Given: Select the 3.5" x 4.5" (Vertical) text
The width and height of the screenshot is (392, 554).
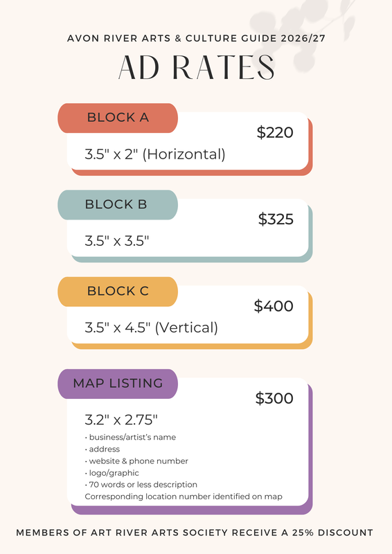Looking at the screenshot, I should [x=151, y=328].
